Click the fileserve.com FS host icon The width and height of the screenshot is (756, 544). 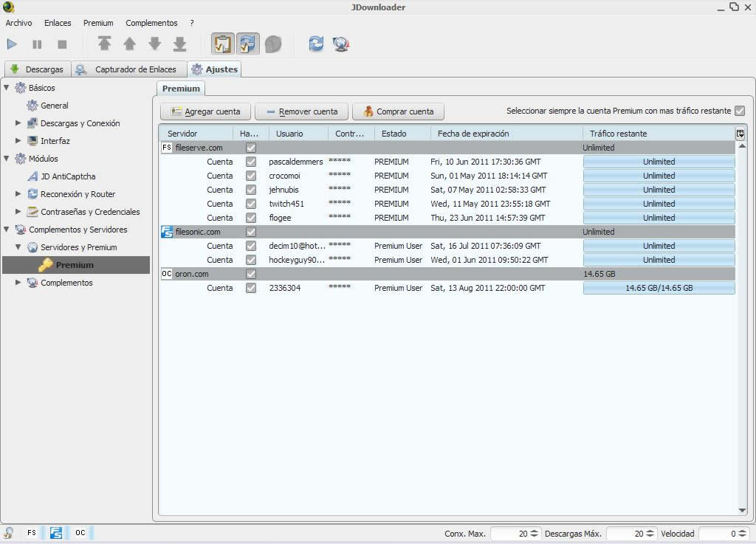166,148
